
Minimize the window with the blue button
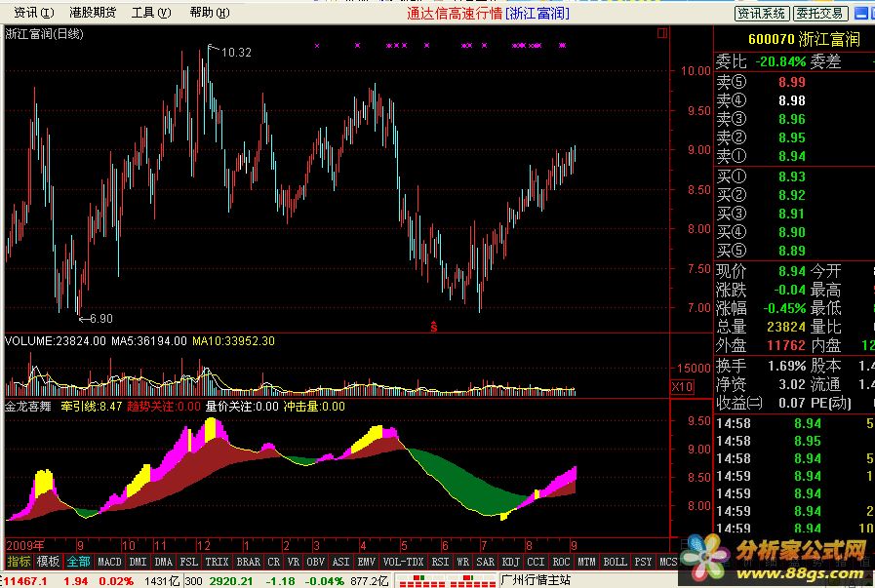click(861, 14)
